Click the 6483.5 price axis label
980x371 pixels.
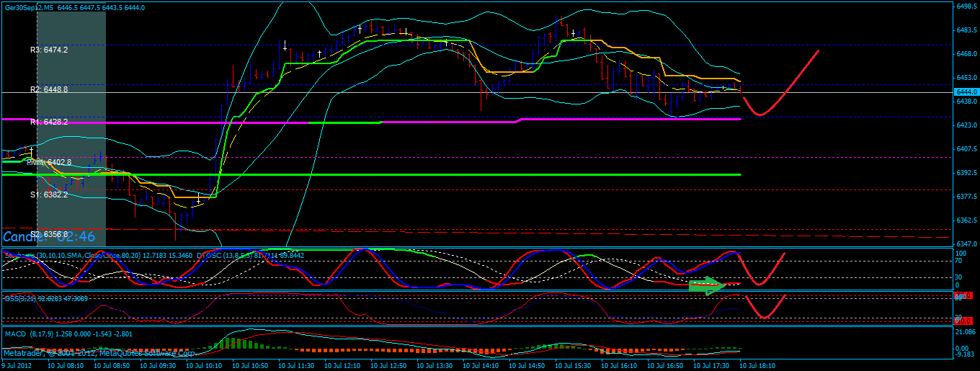[x=966, y=30]
